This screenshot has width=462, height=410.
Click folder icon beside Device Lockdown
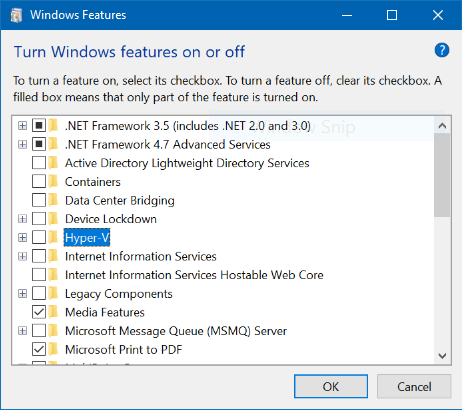coord(53,219)
